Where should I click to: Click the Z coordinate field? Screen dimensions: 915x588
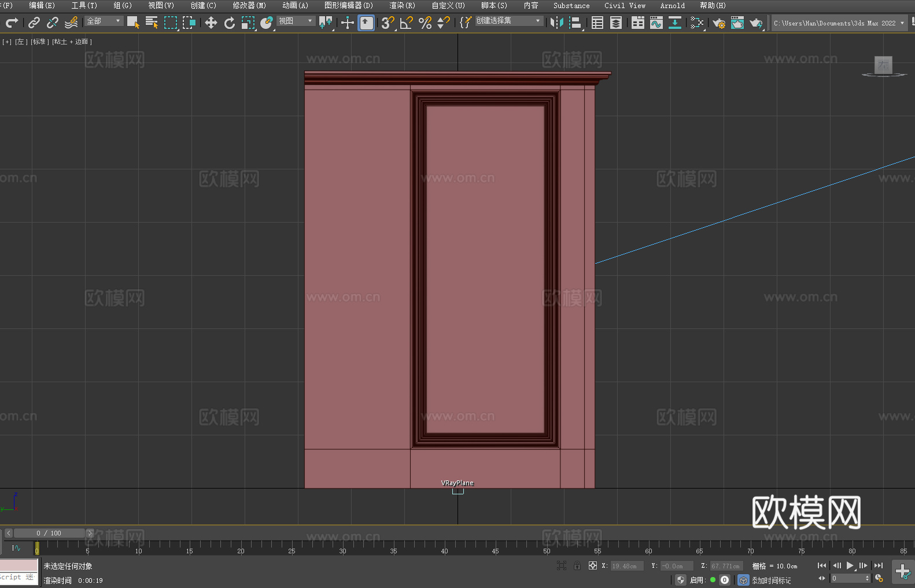pos(726,566)
